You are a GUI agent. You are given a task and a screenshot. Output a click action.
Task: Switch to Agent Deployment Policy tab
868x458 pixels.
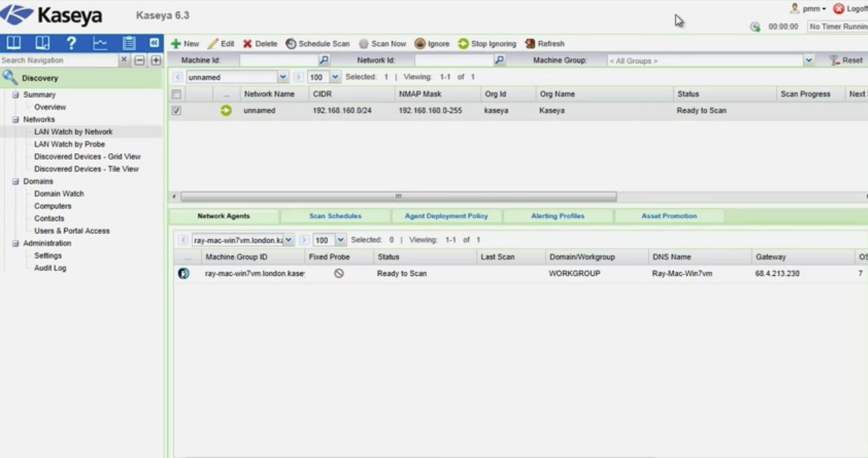tap(446, 216)
